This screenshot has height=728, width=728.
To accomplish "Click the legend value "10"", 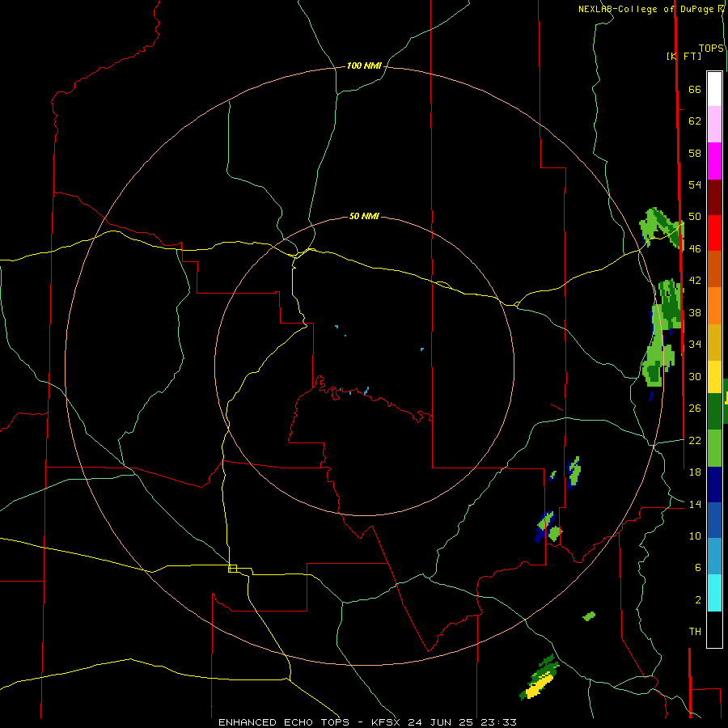I will pyautogui.click(x=695, y=536).
